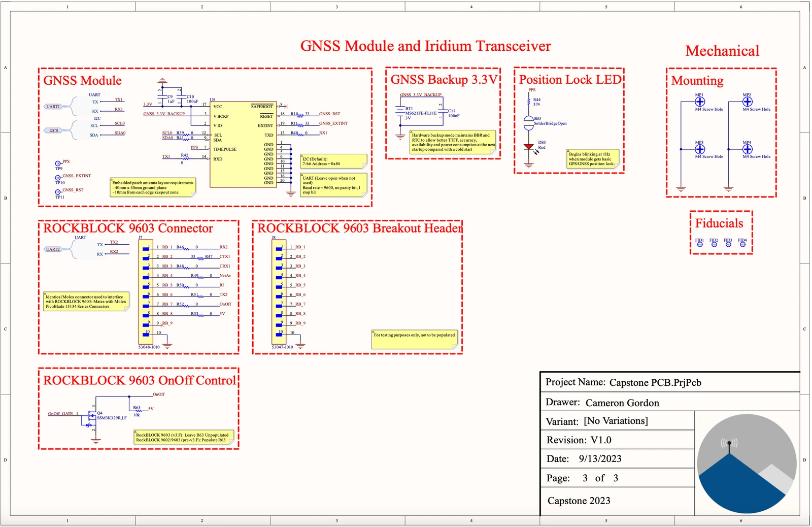The image size is (812, 527).
Task: Click the company logo in title block
Action: tap(747, 464)
